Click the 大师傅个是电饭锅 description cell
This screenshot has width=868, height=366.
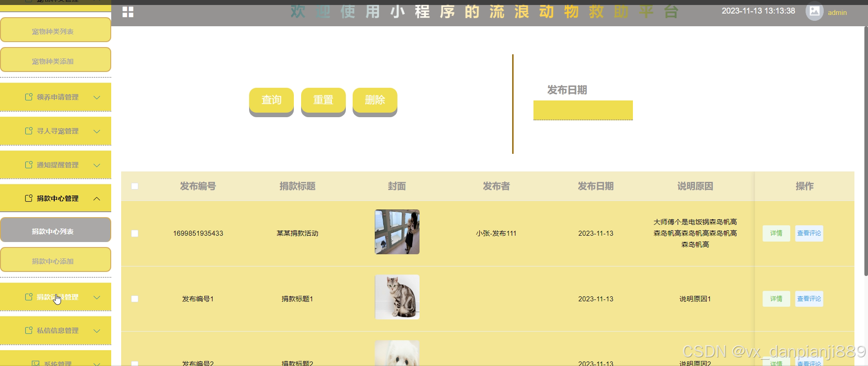click(695, 233)
